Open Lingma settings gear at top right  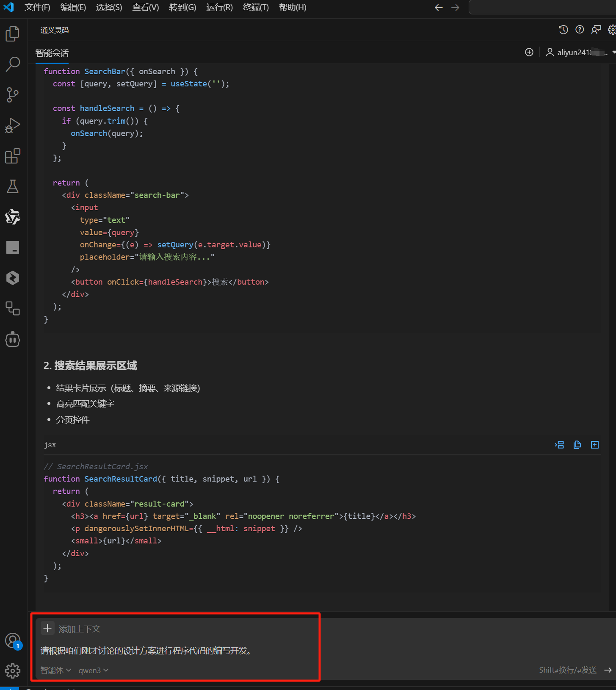pyautogui.click(x=612, y=30)
